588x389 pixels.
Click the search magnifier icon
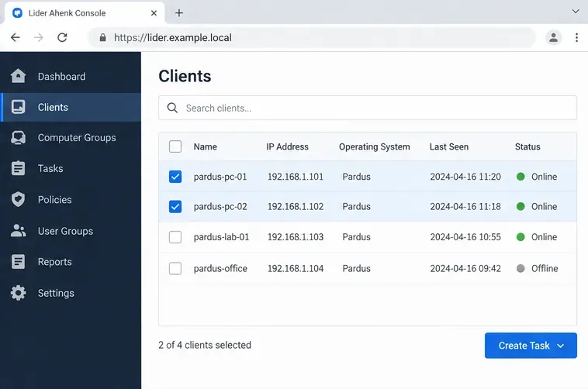172,108
